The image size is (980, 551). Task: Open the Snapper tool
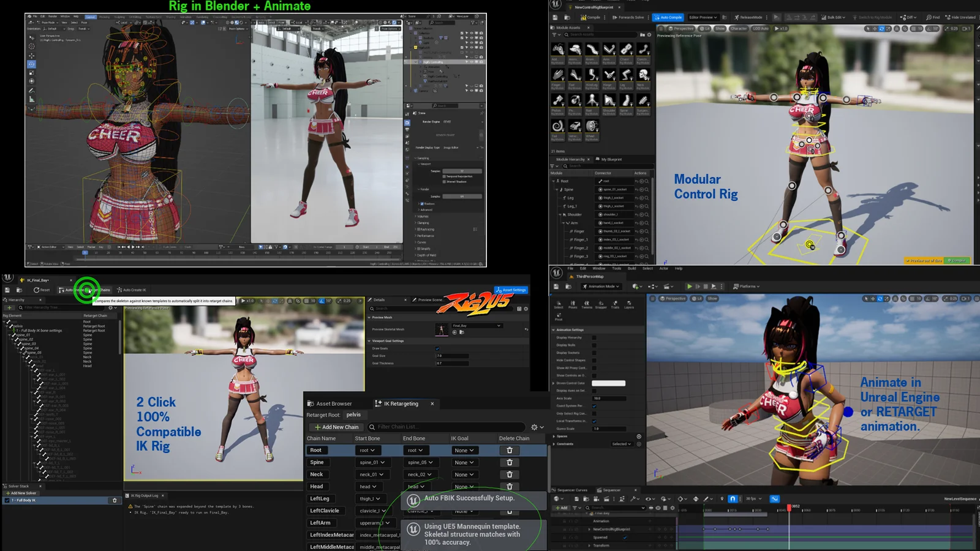coord(601,305)
